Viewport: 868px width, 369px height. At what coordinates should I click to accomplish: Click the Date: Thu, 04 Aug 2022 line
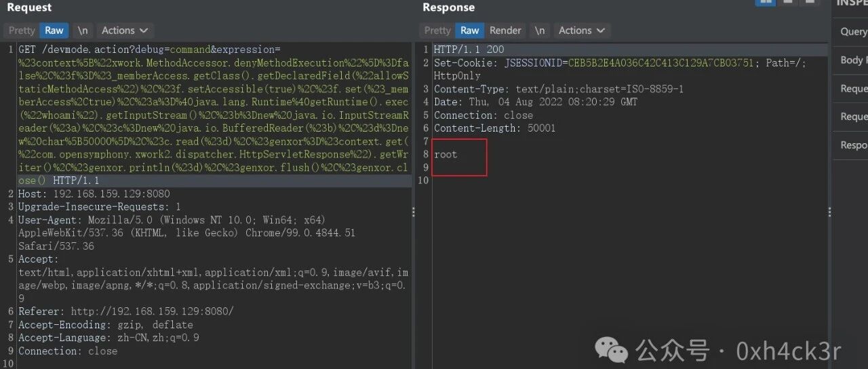click(x=536, y=102)
